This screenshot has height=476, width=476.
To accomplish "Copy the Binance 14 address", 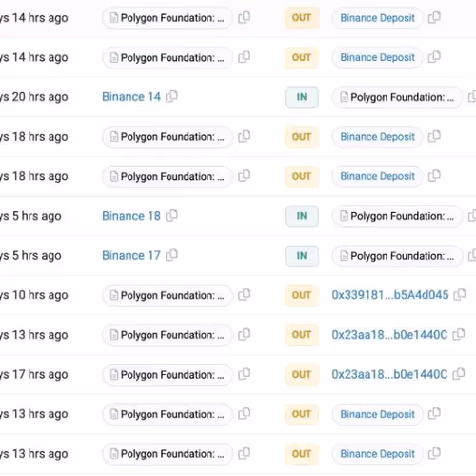I will coord(171,96).
